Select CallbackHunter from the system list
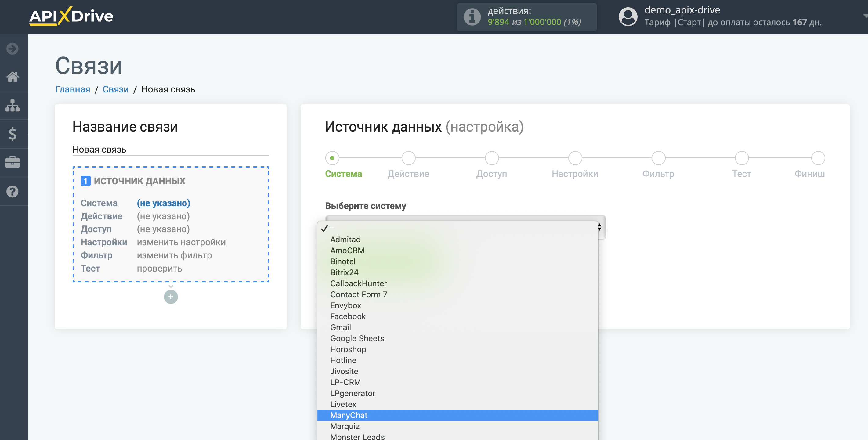Image resolution: width=868 pixels, height=440 pixels. point(458,284)
